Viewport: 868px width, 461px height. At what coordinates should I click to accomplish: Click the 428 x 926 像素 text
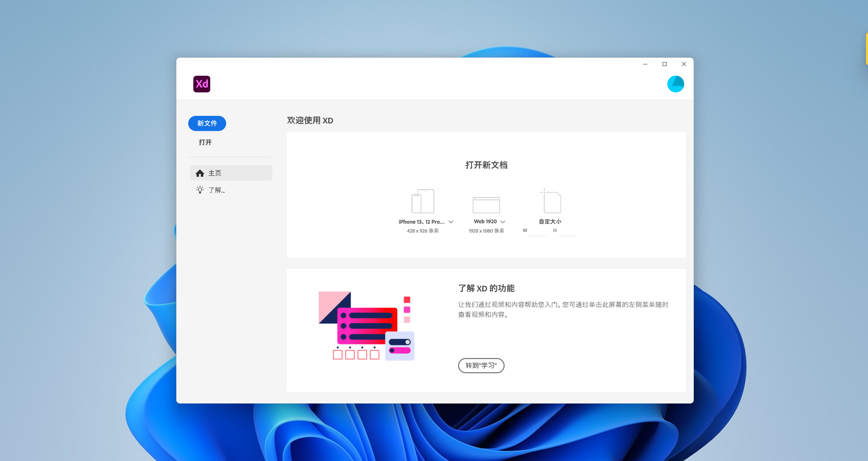click(423, 231)
